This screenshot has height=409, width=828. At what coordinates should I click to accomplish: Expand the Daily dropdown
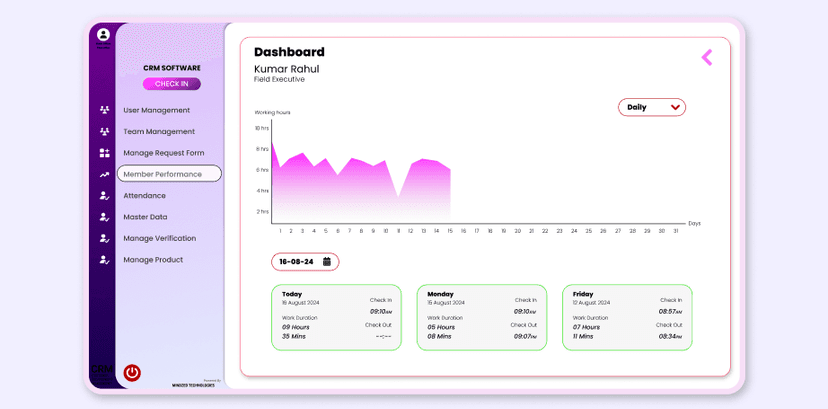pos(651,107)
